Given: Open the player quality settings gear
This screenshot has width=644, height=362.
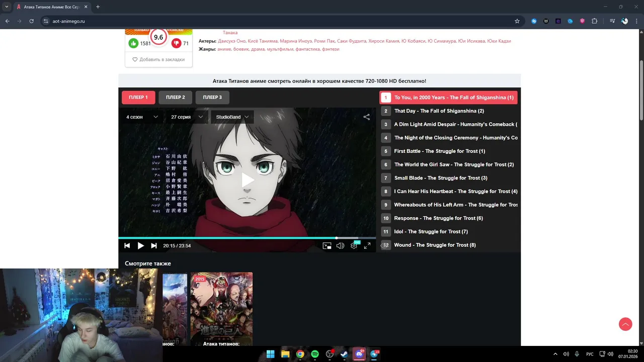Looking at the screenshot, I should (354, 246).
